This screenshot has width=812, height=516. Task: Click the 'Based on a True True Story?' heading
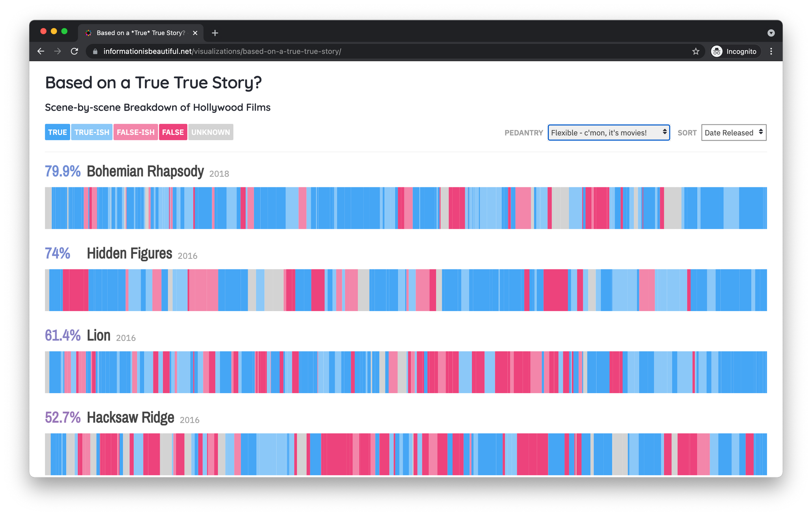[153, 83]
